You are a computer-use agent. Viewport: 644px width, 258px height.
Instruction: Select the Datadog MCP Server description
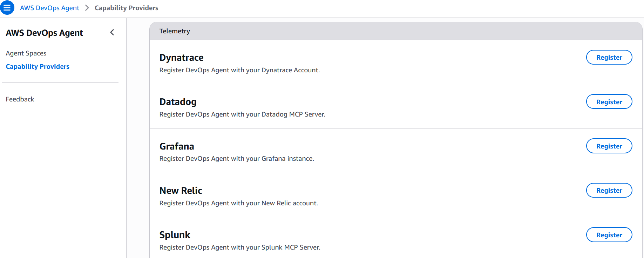click(242, 114)
